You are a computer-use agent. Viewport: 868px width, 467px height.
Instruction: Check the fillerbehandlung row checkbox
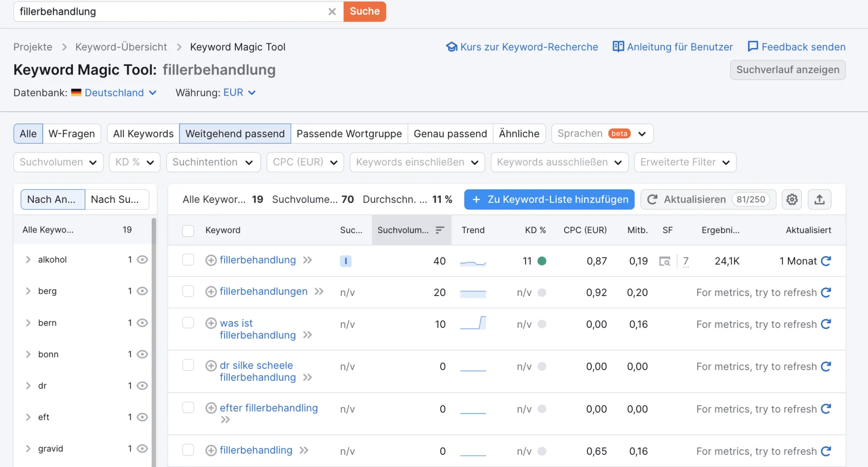point(188,260)
